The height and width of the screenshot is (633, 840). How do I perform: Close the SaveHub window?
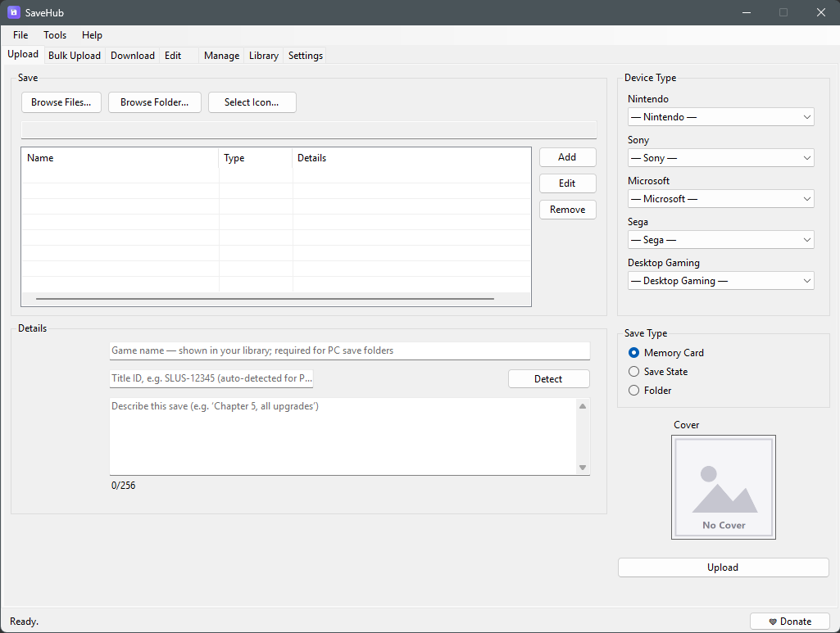coord(820,12)
